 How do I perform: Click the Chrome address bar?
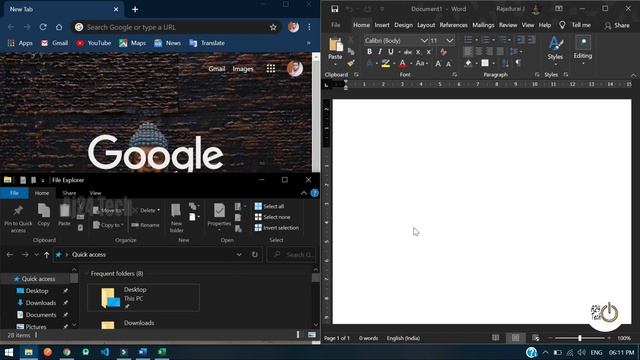point(176,27)
